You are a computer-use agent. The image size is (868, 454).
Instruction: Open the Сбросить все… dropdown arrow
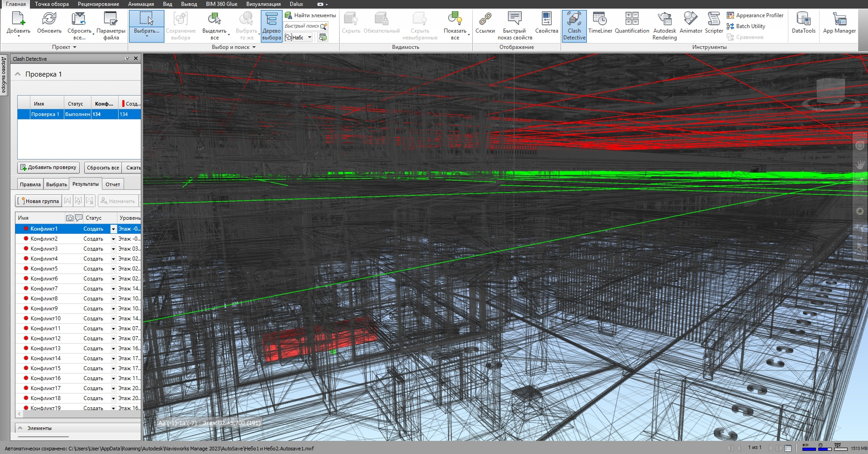click(93, 34)
